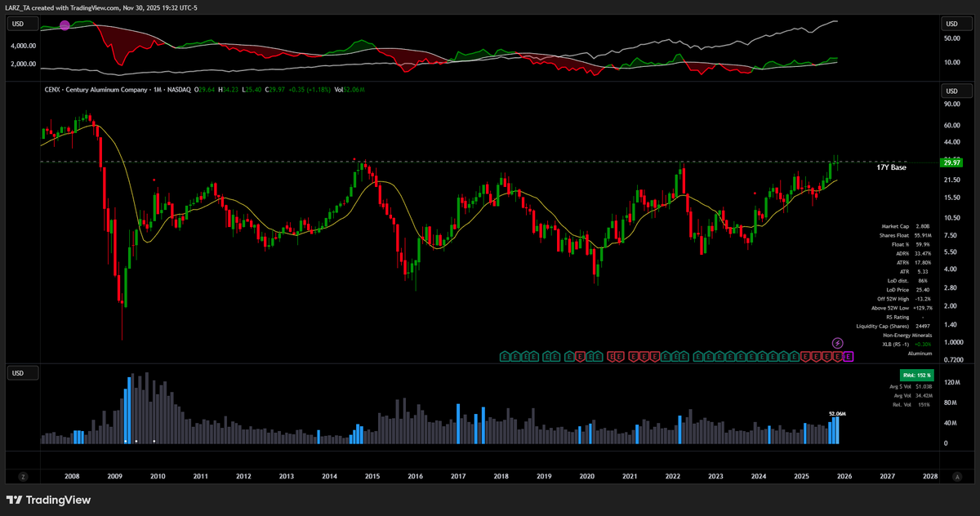
Task: Click the Non-Energy Minerals sector label
Action: [907, 336]
